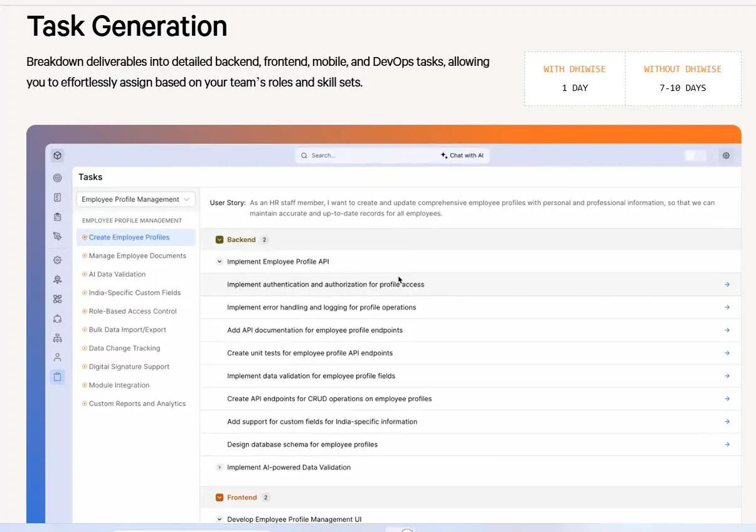The height and width of the screenshot is (532, 756).
Task: Click the cube logo icon in sidebar
Action: click(57, 156)
